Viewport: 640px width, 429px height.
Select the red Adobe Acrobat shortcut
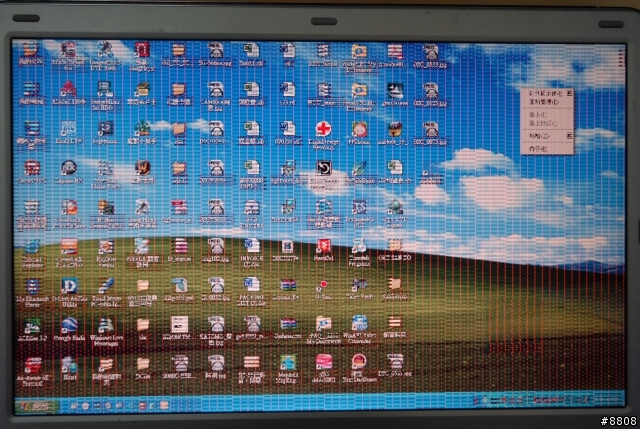point(69,89)
